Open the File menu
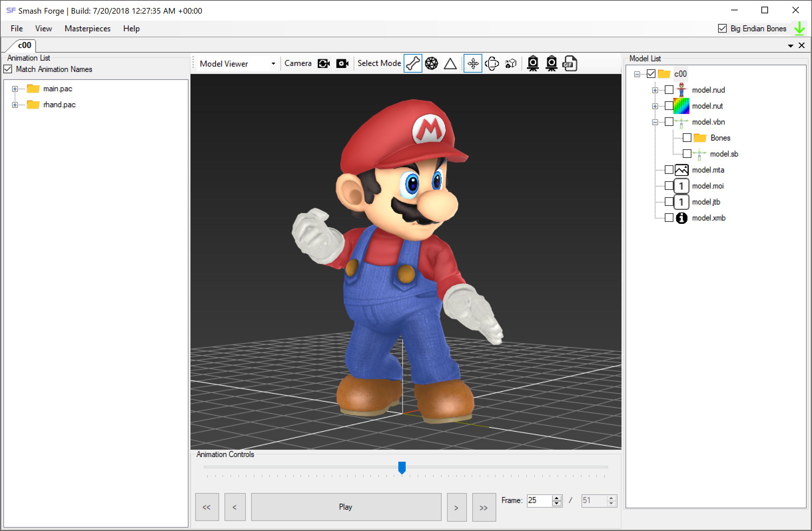Viewport: 812px width, 531px height. click(x=16, y=28)
